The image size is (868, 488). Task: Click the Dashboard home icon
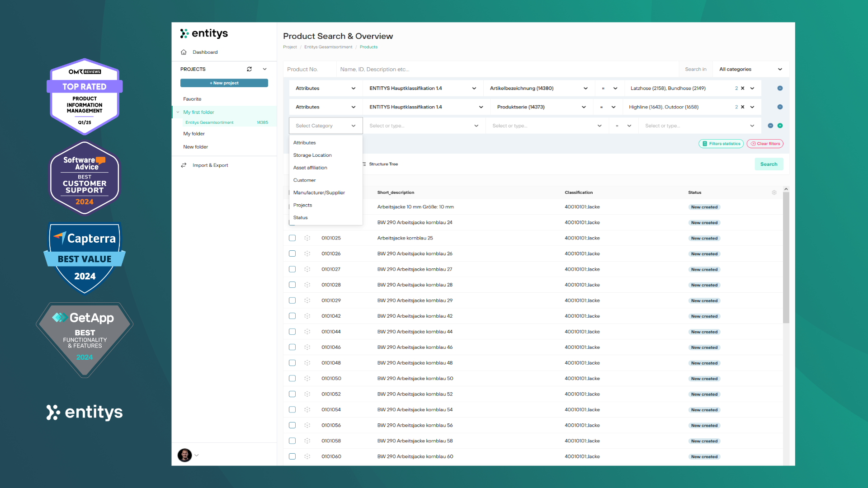[184, 52]
